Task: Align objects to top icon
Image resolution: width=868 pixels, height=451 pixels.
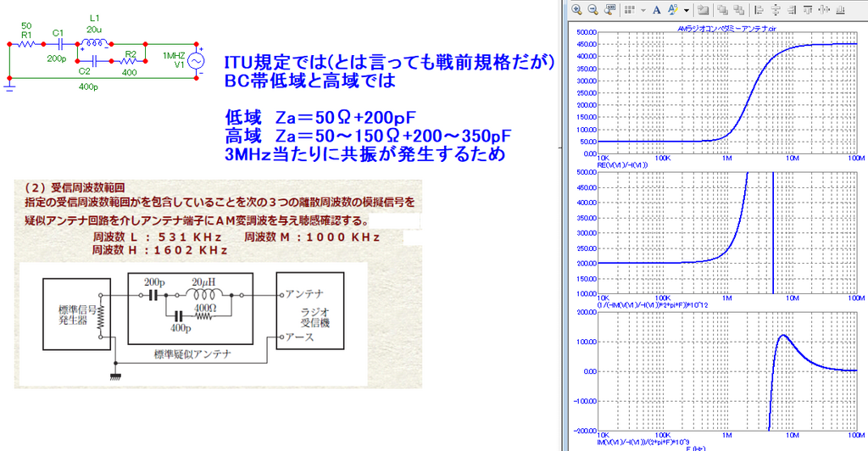Action: tap(808, 9)
